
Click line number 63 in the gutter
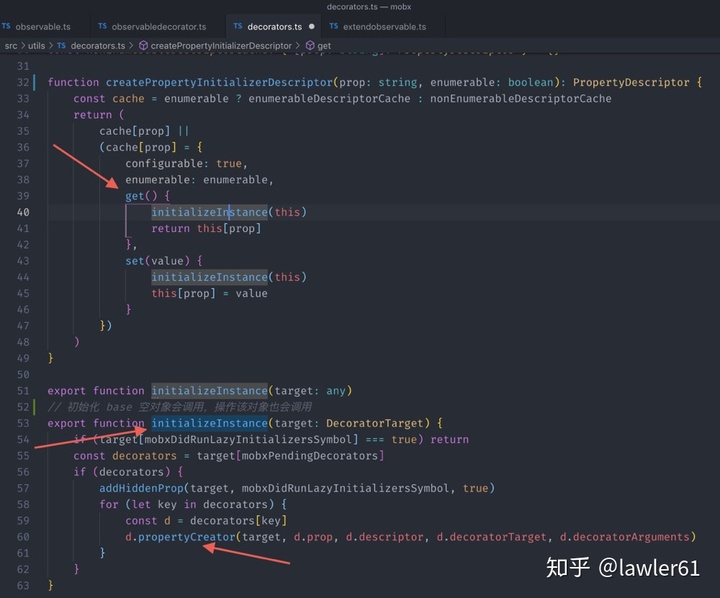[x=23, y=586]
